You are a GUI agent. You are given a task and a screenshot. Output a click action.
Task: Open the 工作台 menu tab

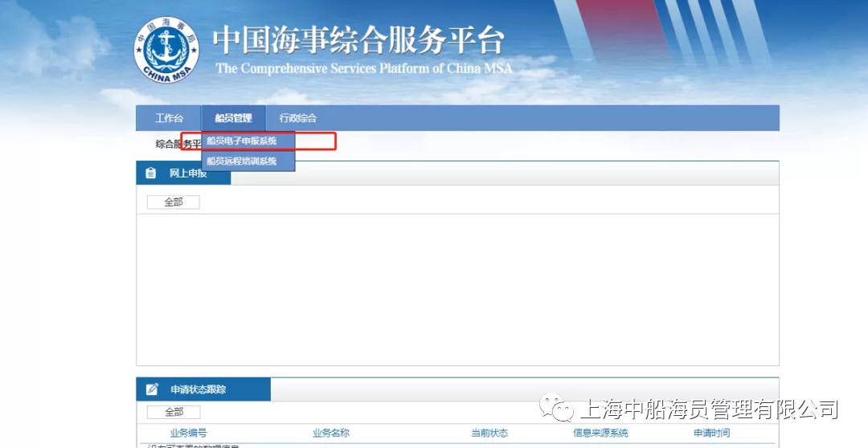click(169, 118)
